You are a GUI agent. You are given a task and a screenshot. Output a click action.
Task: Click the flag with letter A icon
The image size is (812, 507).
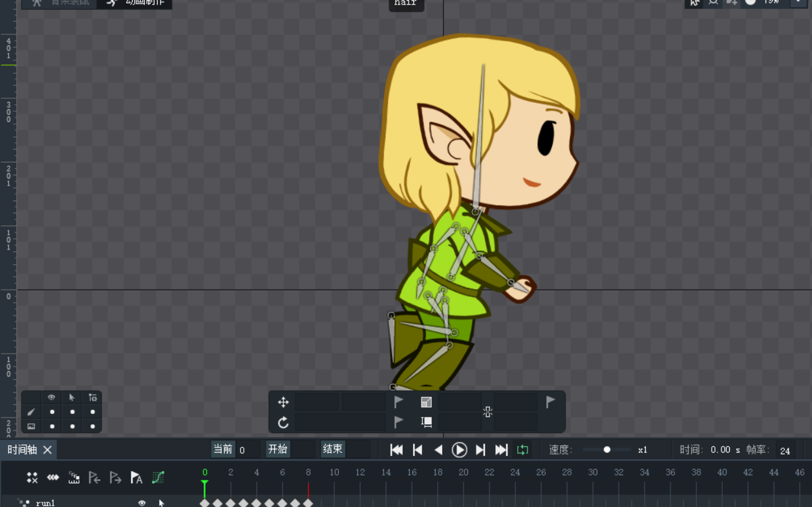tap(136, 478)
